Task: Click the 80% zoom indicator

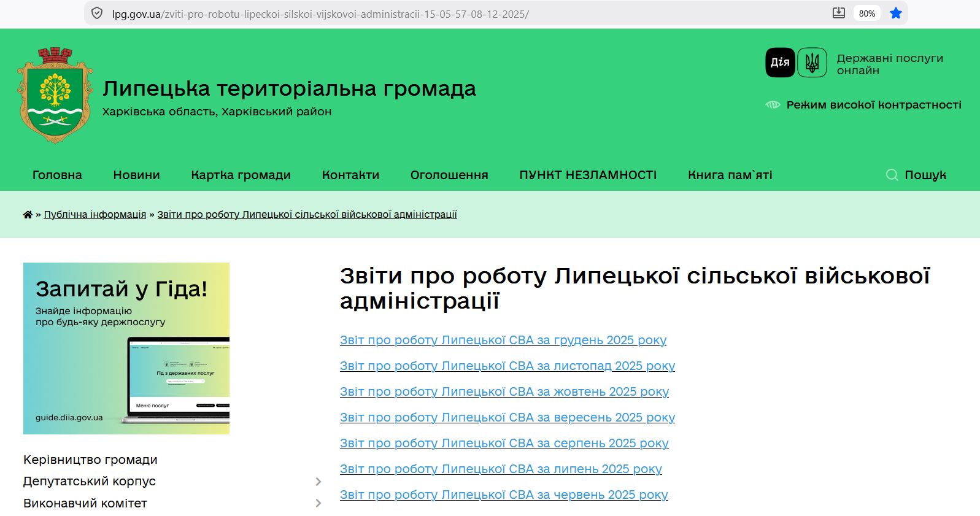Action: pyautogui.click(x=867, y=13)
